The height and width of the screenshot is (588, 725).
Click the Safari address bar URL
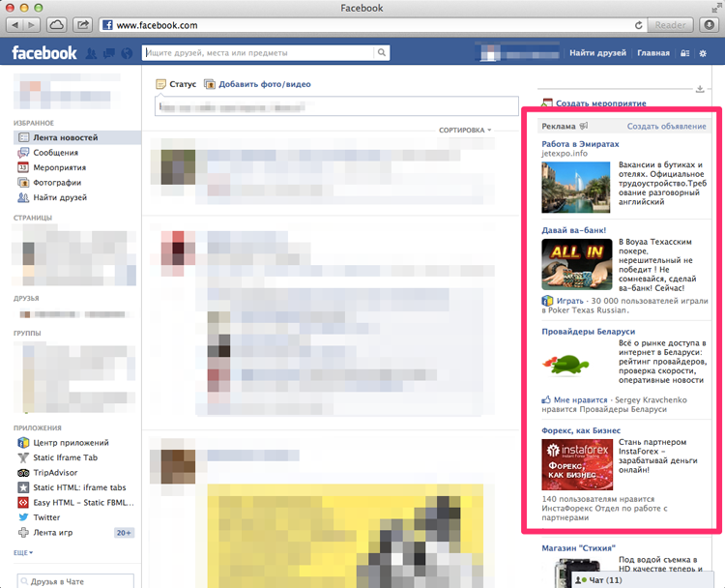point(157,25)
